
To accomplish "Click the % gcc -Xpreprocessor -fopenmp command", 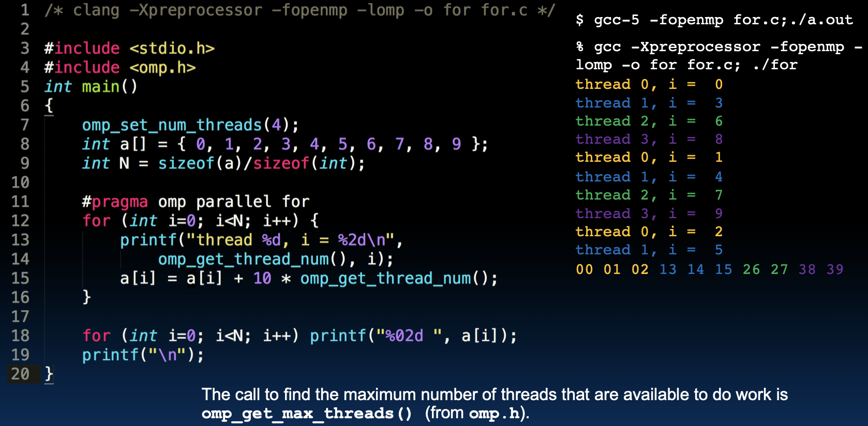I will point(720,47).
